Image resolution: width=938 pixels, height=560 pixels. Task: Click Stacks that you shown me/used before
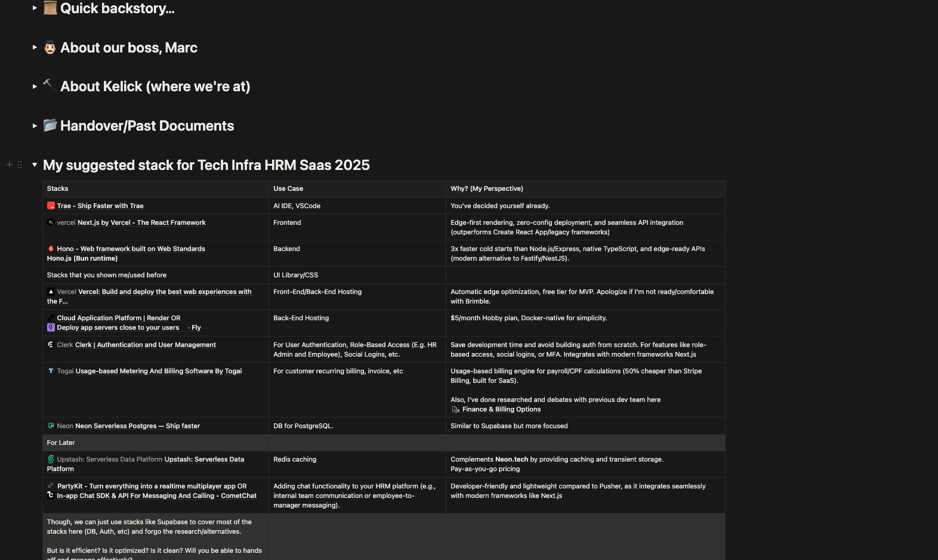pyautogui.click(x=107, y=275)
